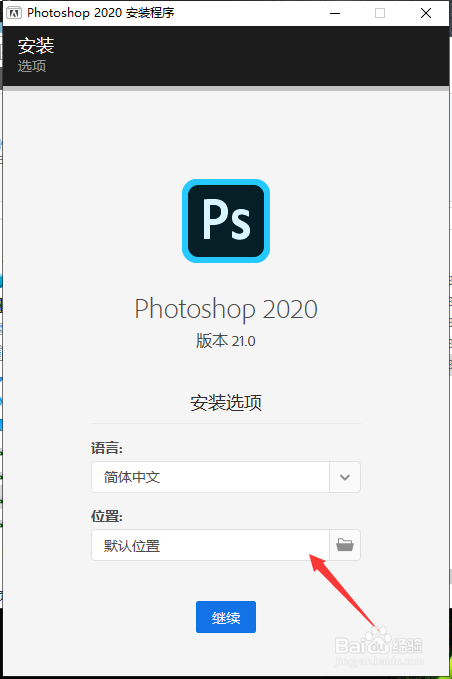Click the 安装选项 heading
Image resolution: width=452 pixels, height=679 pixels.
226,403
